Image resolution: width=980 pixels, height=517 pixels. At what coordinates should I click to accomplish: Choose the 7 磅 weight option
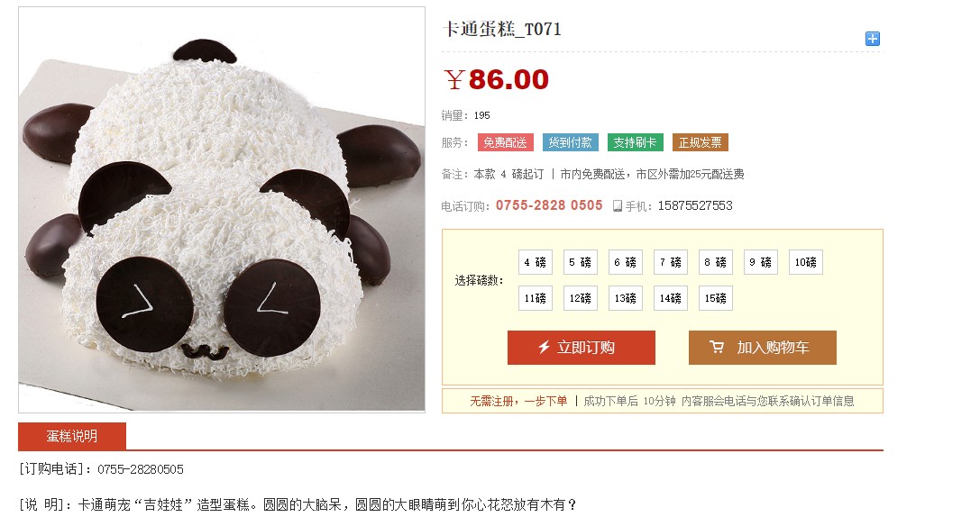[x=671, y=262]
